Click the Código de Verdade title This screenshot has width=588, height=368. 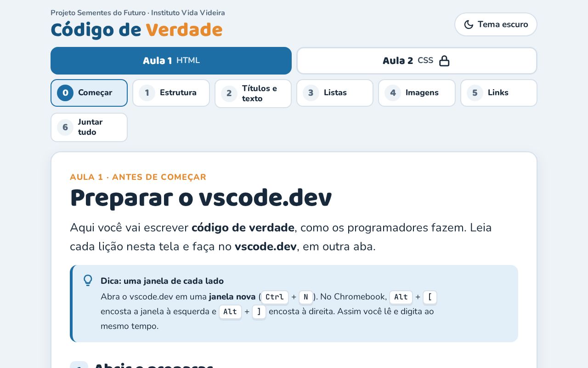click(x=136, y=30)
